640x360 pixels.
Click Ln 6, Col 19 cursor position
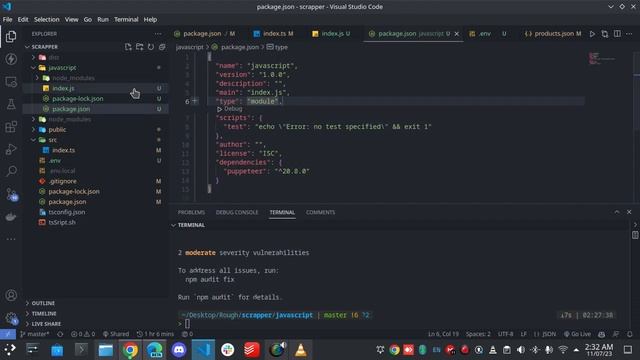pos(443,334)
